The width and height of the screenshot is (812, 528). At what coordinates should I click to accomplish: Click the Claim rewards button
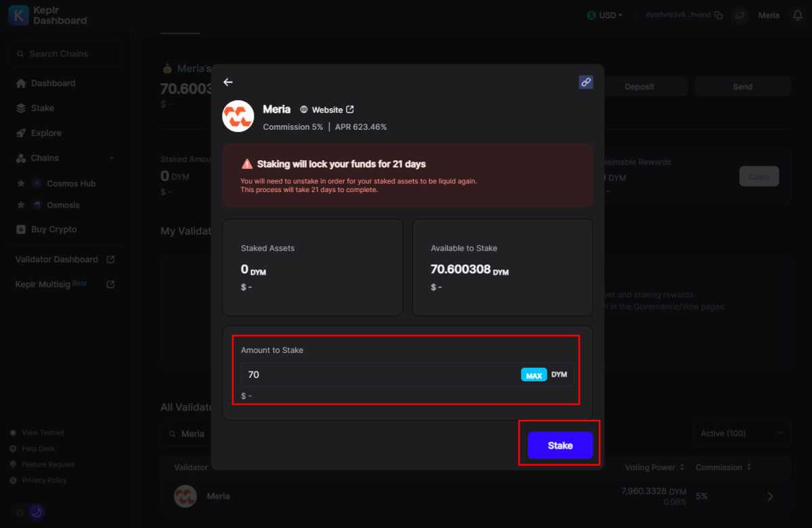click(x=759, y=176)
